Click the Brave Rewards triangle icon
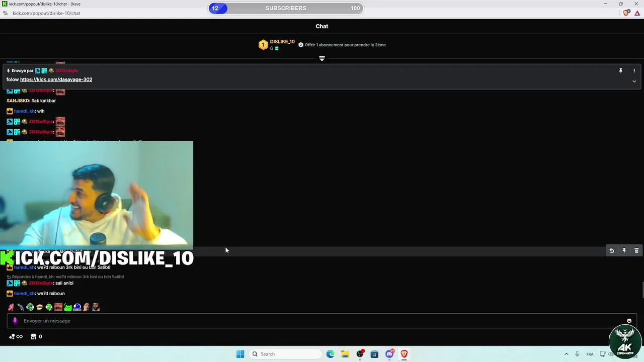Viewport: 644px width, 362px height. (637, 13)
